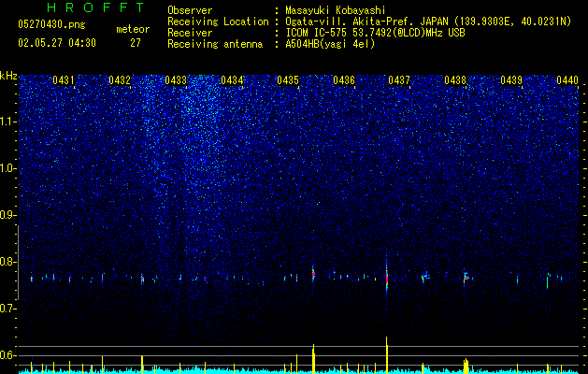Click the 'meteor' label

(x=133, y=29)
